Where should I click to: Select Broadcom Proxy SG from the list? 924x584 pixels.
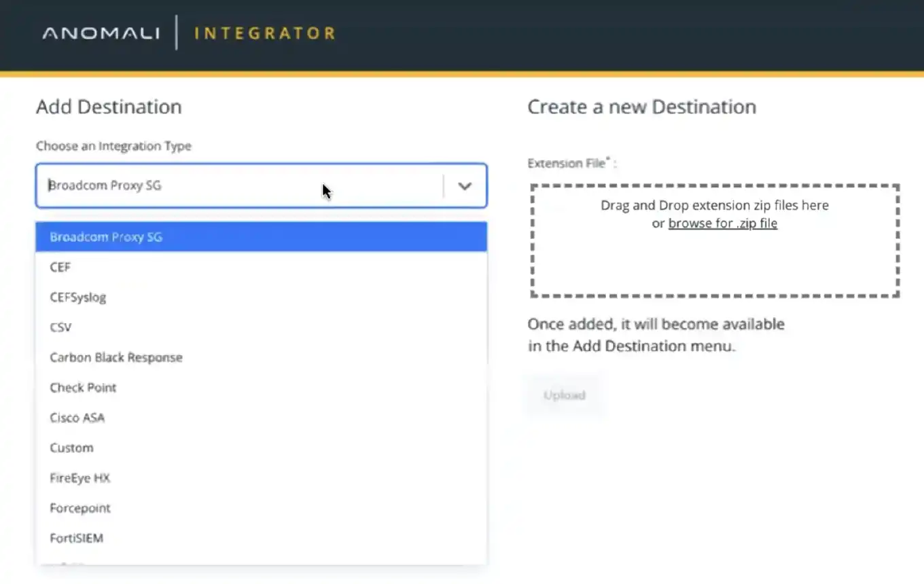point(262,237)
